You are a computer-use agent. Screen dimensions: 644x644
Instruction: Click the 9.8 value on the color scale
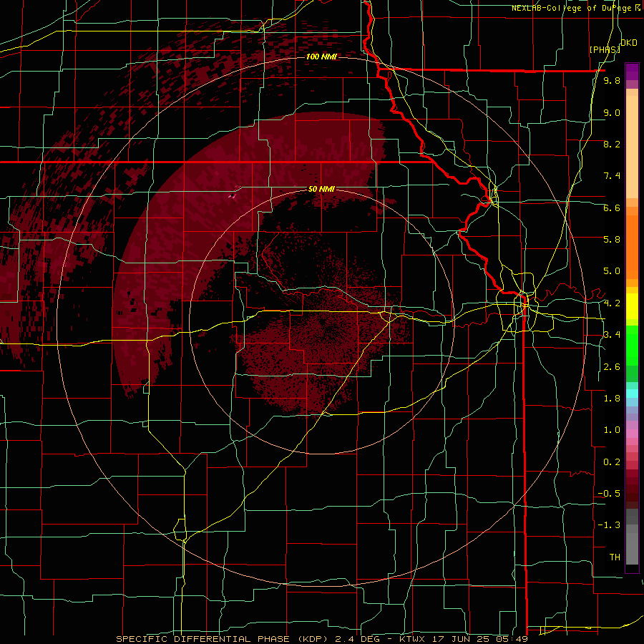pos(612,80)
